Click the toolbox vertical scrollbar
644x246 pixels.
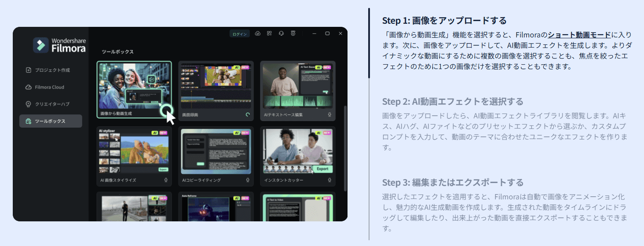[345, 148]
